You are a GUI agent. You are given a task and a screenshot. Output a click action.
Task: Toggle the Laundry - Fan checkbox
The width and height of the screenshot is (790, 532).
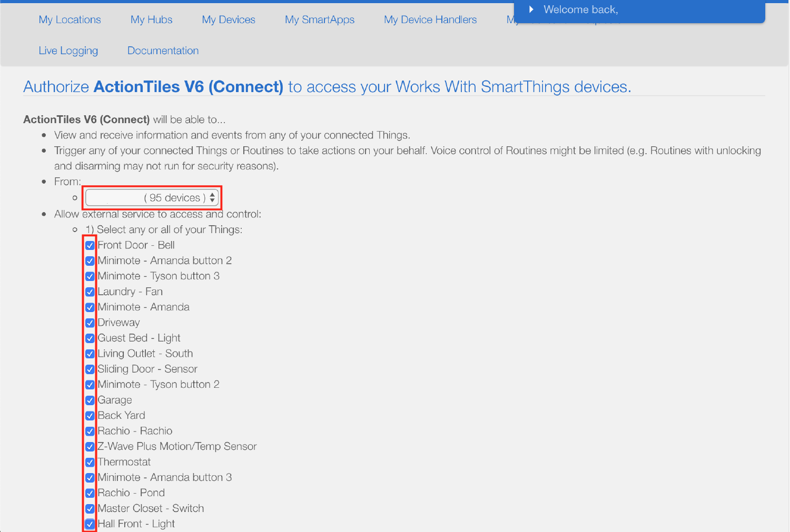pos(90,292)
